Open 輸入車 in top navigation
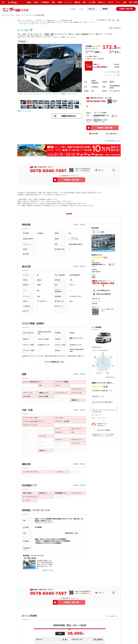Image resolution: width=138 pixels, height=644 pixels. 36,2
